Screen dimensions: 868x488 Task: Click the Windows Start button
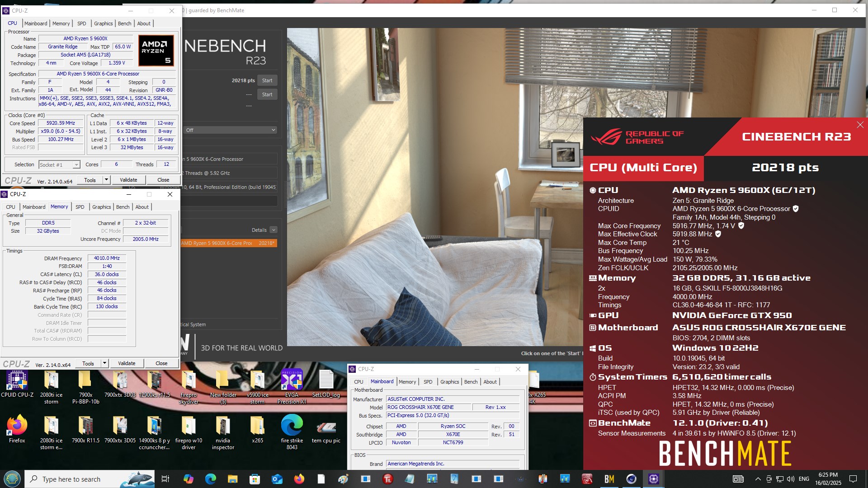coord(12,479)
